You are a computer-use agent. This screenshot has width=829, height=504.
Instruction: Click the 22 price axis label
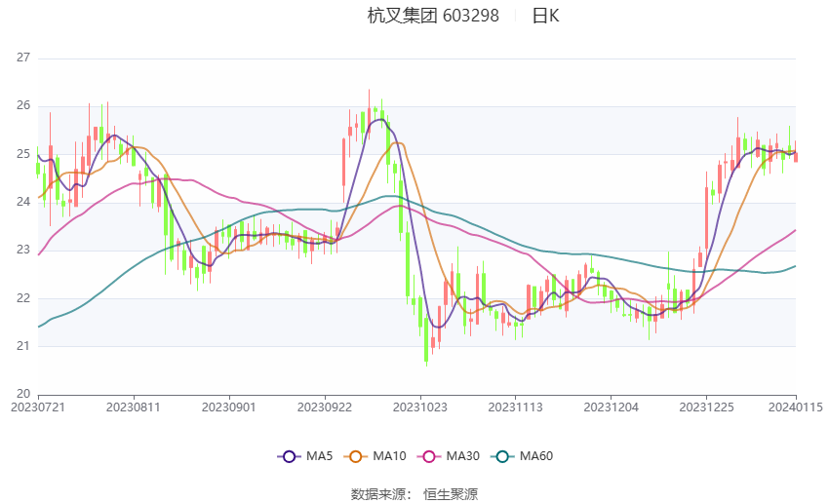(23, 298)
